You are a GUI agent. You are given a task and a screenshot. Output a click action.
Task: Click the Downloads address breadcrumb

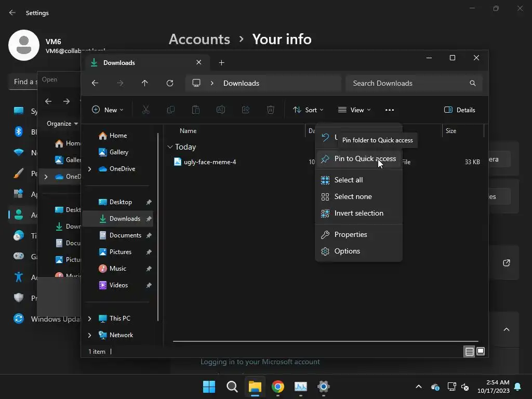tap(241, 83)
